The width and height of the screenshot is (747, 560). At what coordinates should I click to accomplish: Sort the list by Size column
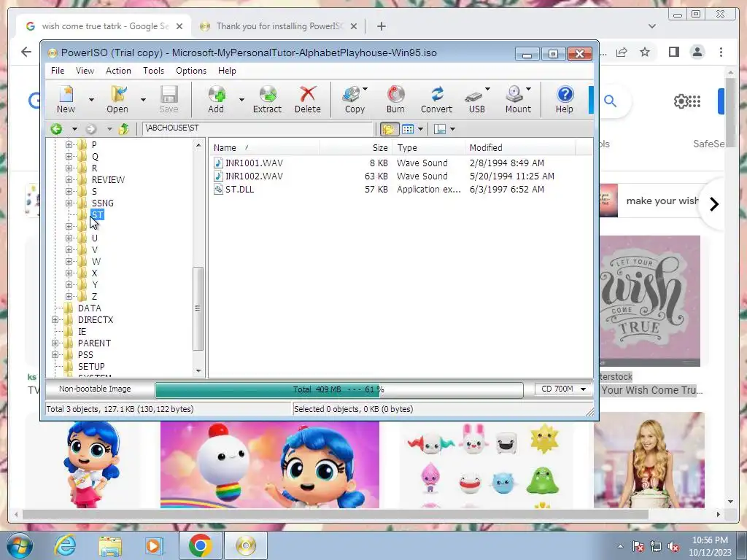[355, 147]
